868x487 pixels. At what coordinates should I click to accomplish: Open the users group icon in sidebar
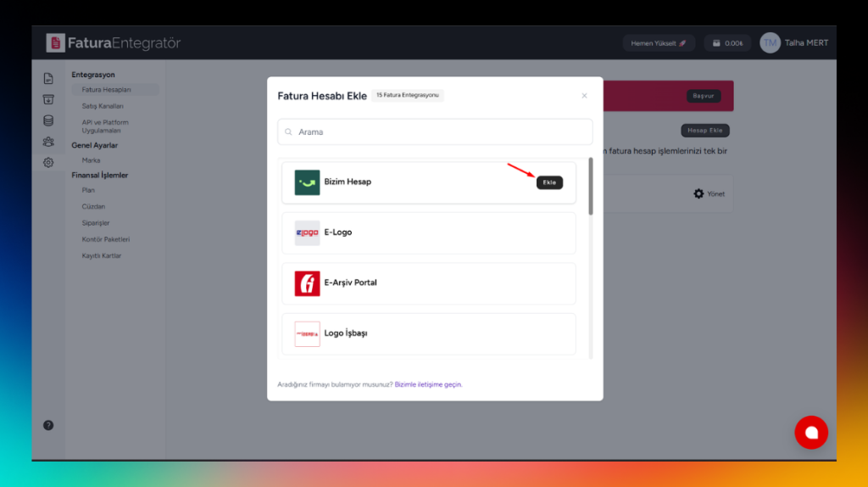click(48, 142)
